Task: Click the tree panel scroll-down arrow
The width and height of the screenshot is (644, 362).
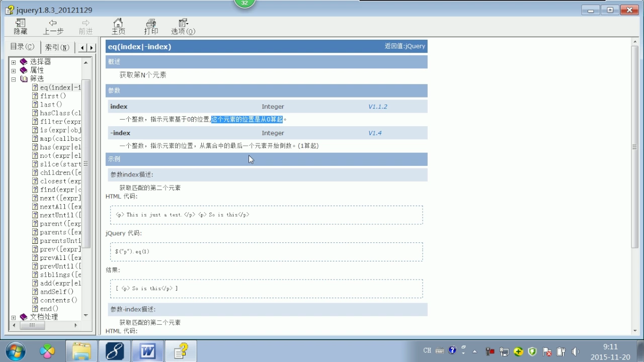Action: (86, 316)
